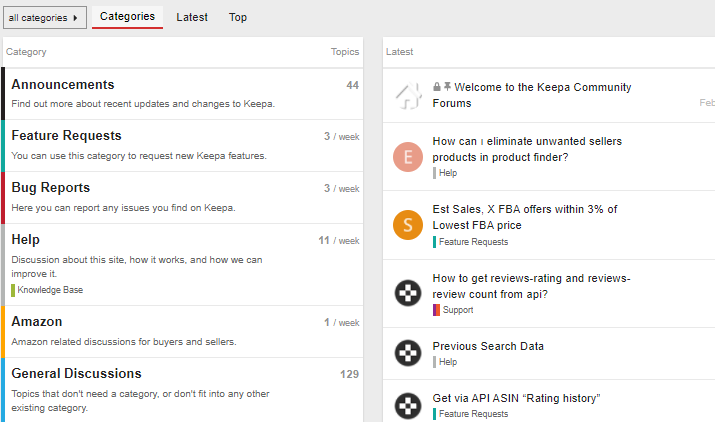Open Est Sales X FBA offers topic
Screen dimensions: 715x422
point(525,217)
